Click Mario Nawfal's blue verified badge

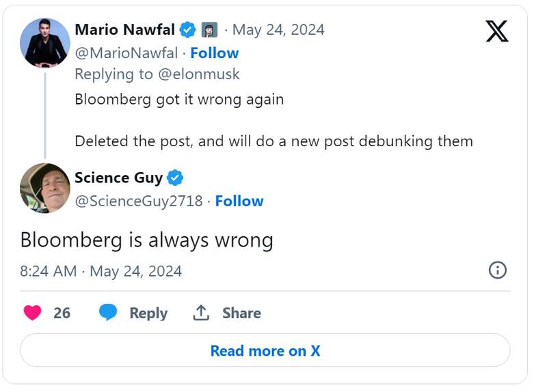tap(187, 30)
